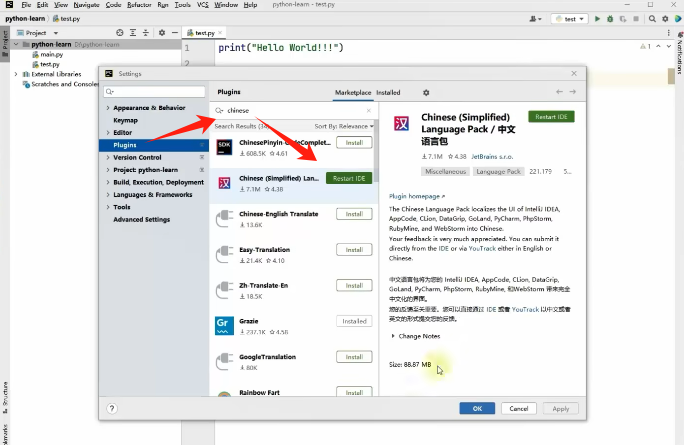Viewport: 684px width, 445px height.
Task: Open the plugins gear options icon
Action: [x=426, y=92]
